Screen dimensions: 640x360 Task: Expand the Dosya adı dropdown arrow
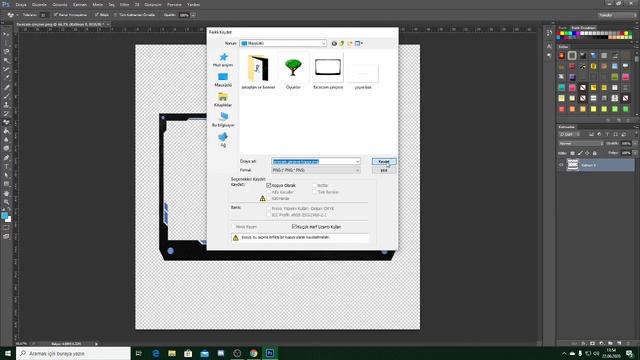point(357,162)
